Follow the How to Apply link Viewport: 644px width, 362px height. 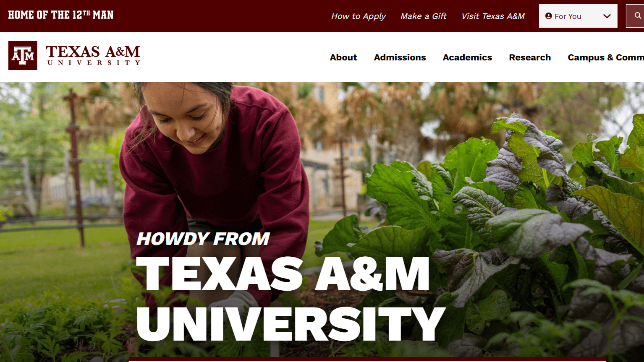(359, 16)
